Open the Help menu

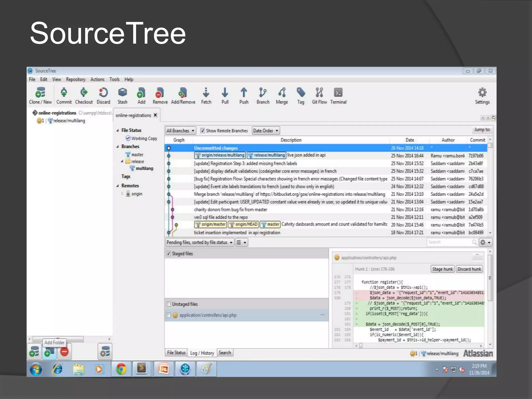(129, 79)
